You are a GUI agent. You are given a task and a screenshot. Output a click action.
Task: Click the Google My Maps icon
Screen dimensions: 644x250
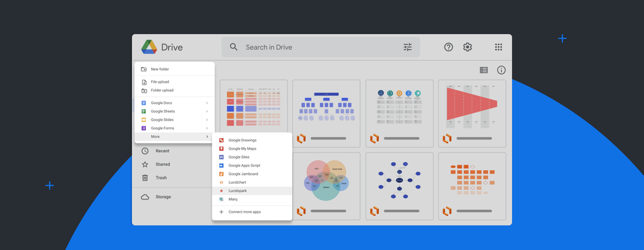(222, 148)
